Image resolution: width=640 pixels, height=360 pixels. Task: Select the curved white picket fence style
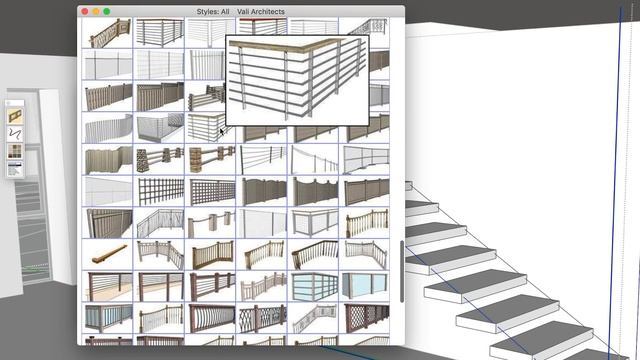pyautogui.click(x=108, y=128)
